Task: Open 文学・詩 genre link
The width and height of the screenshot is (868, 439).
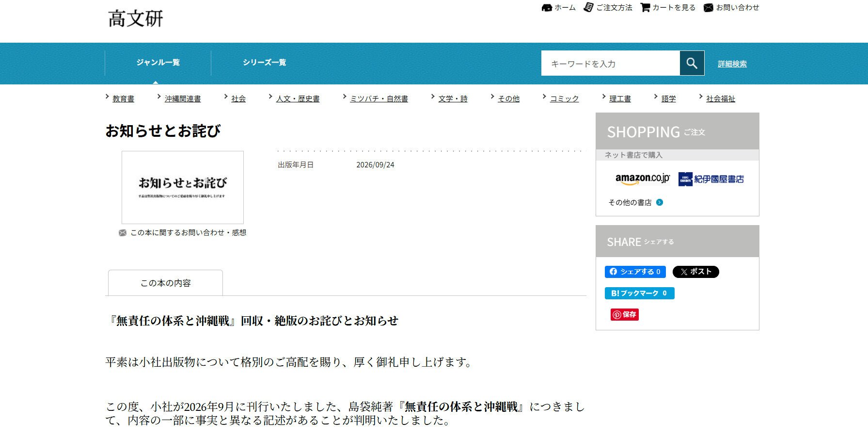Action: click(x=453, y=99)
